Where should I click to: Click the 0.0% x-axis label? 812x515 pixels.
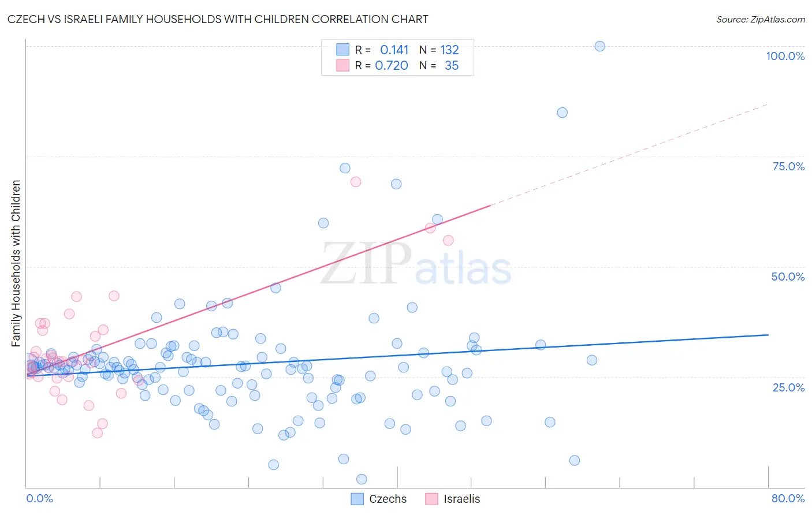pyautogui.click(x=39, y=498)
